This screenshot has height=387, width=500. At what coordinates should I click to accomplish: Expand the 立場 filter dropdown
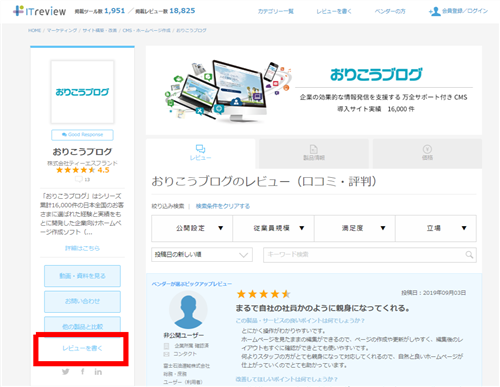pos(436,228)
